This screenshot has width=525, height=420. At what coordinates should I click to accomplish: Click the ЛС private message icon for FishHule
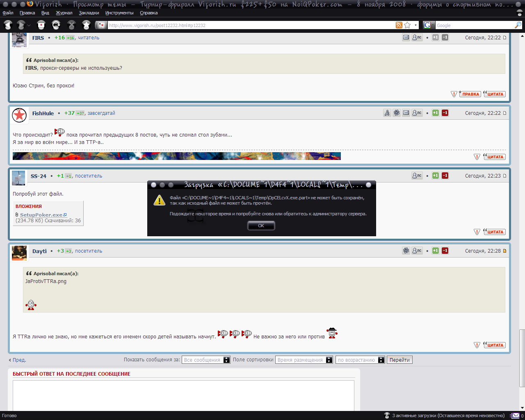pyautogui.click(x=417, y=113)
